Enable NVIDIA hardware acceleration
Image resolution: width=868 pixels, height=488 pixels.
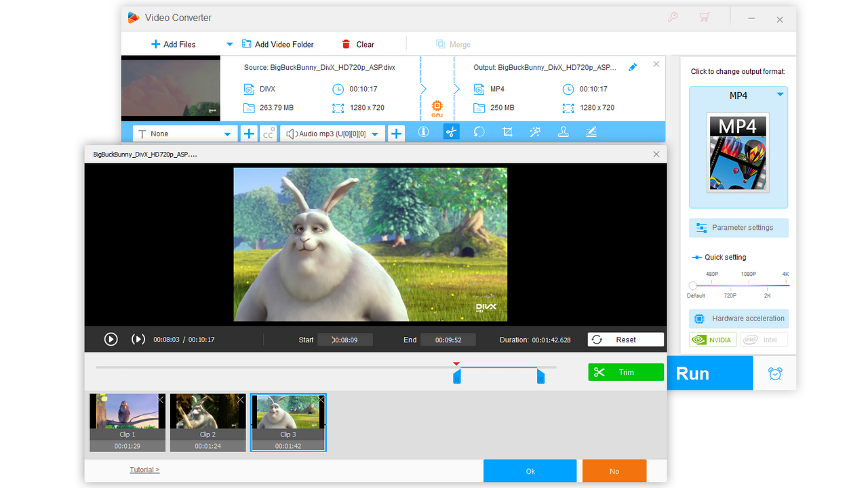click(x=713, y=339)
